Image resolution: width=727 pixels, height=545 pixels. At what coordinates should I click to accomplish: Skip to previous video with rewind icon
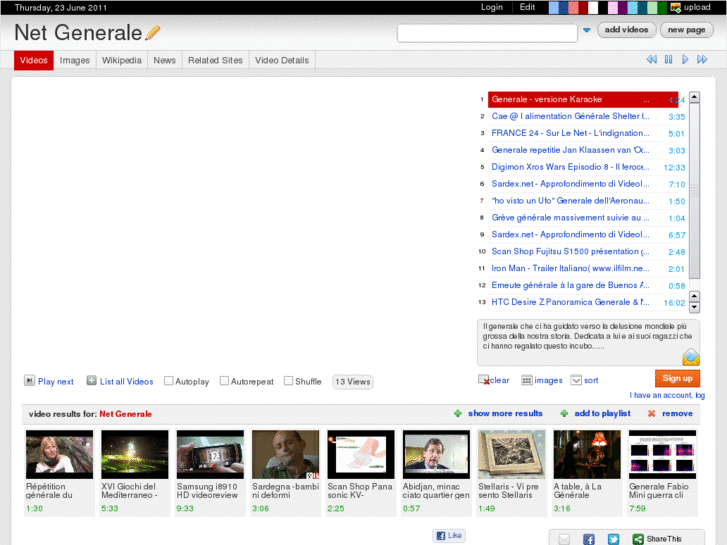(x=651, y=59)
